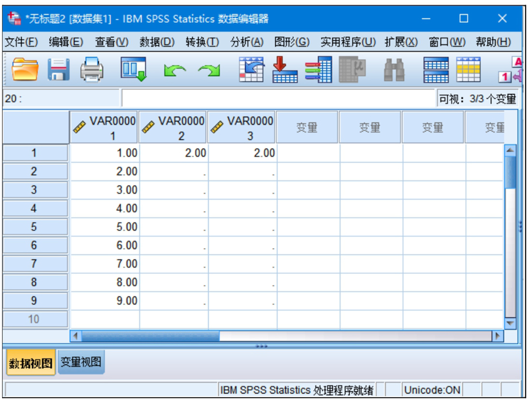532x403 pixels.
Task: Click the Go to case icon
Action: 251,70
